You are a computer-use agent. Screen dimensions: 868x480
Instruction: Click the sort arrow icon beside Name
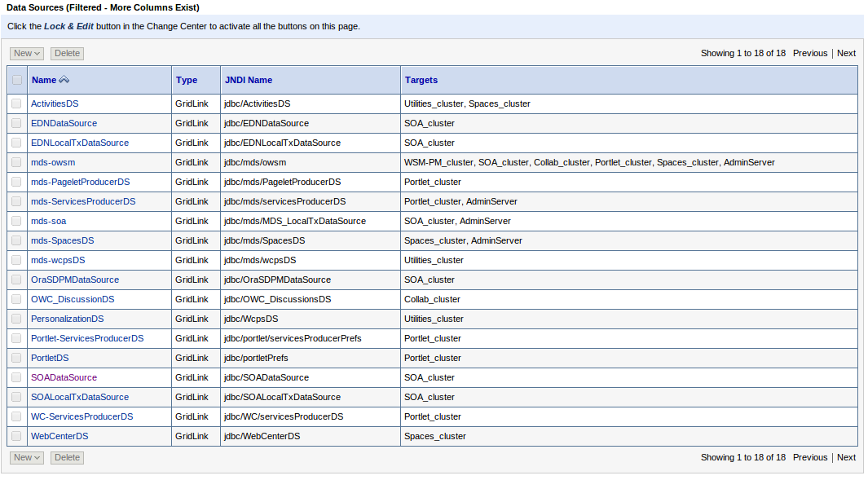tap(64, 80)
